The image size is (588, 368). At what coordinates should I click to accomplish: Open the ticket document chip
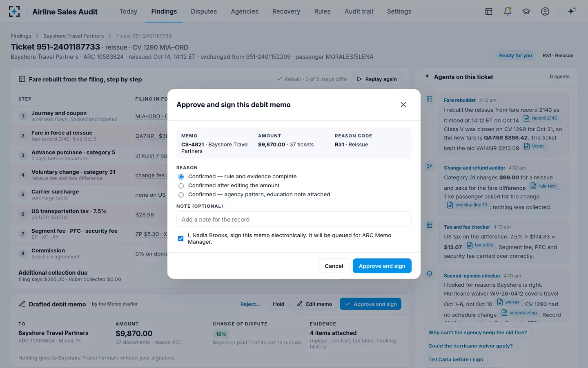pos(534,146)
